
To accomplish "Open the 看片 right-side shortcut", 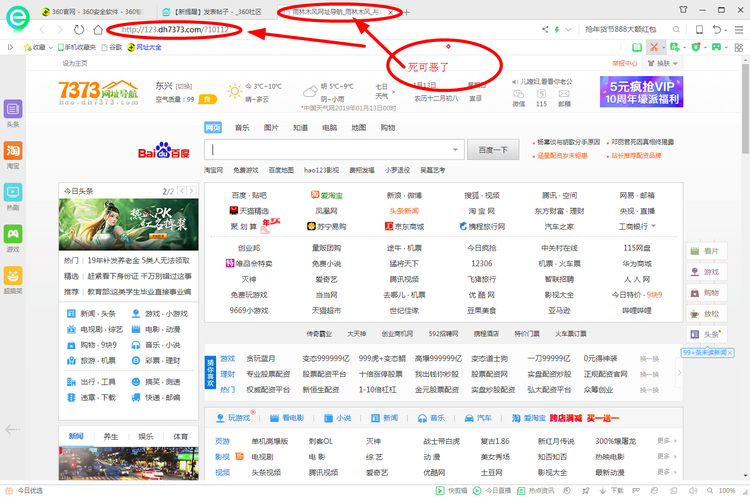I will point(706,251).
